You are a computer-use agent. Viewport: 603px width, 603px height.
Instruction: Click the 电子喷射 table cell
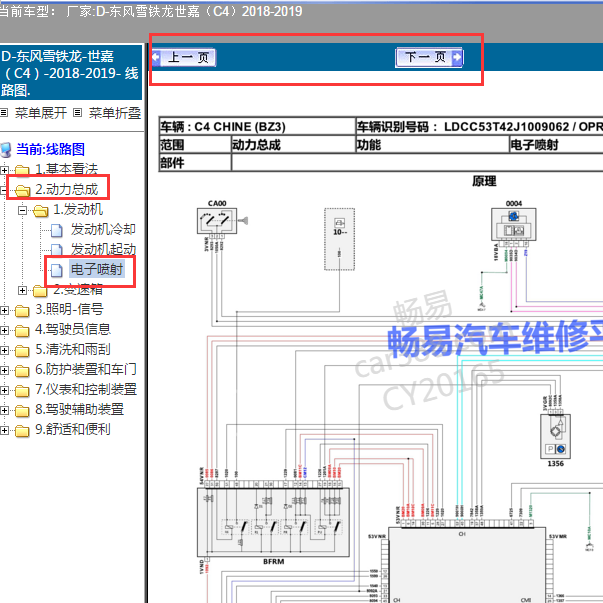click(x=556, y=145)
